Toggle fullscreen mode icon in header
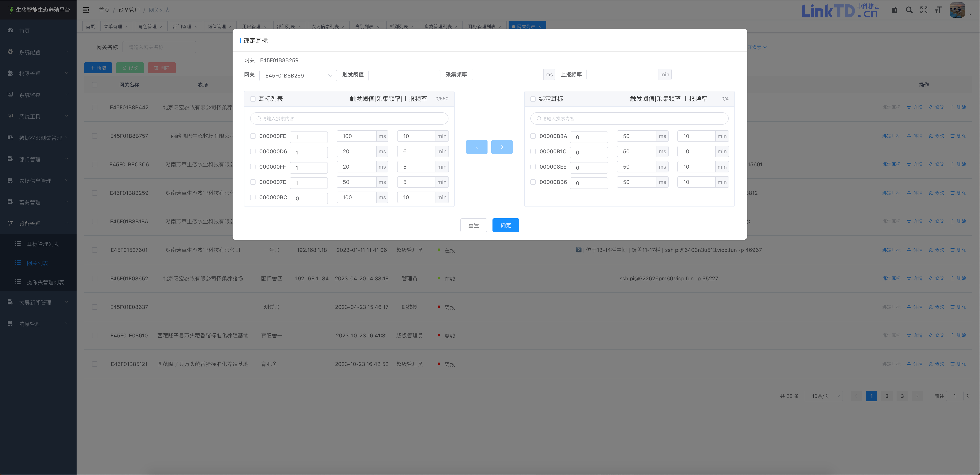Screen dimensions: 980x475 [924, 10]
